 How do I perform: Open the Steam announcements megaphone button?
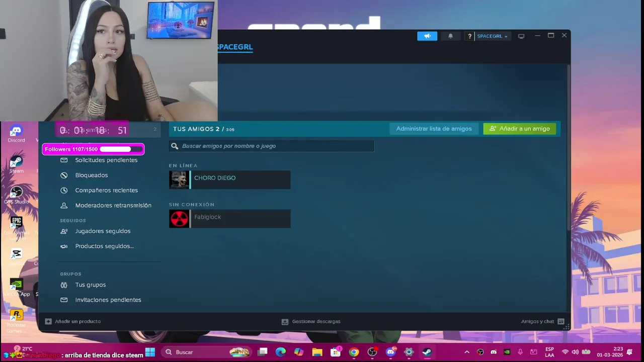427,36
